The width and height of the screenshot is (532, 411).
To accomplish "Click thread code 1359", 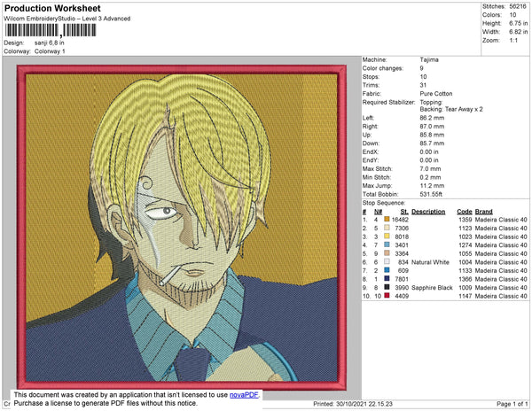I will pos(465,220).
